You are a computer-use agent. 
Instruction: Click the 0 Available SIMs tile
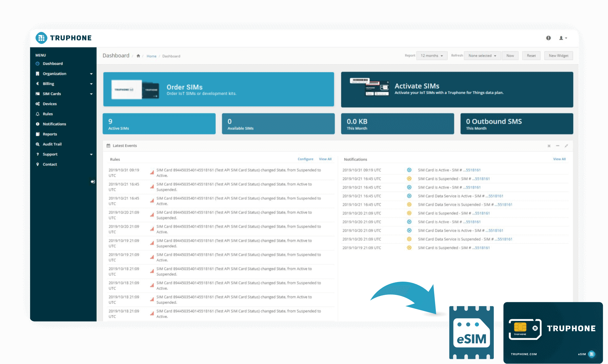[278, 124]
